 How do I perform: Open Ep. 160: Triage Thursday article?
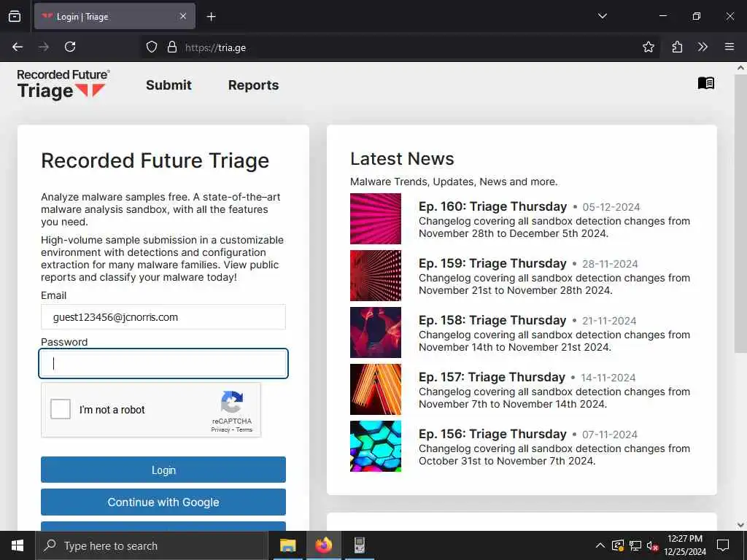(492, 206)
